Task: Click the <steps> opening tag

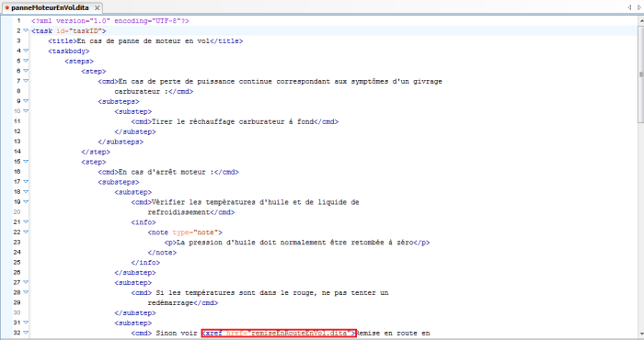Action: [x=79, y=62]
